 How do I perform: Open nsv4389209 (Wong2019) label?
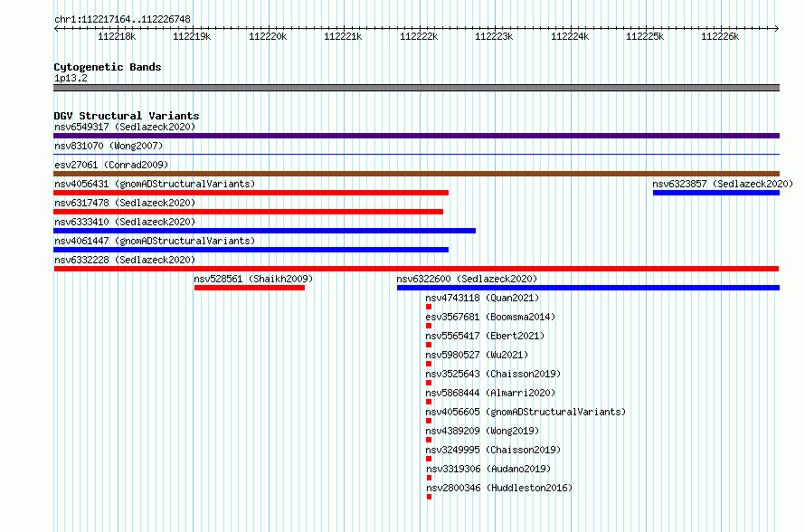(482, 431)
